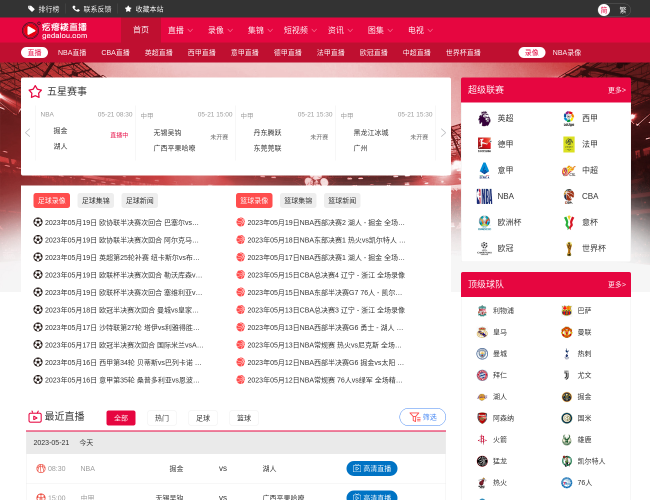
Task: Open the 无锡吴钩 vs 广西平果哈嘹 match card
Action: point(186,133)
